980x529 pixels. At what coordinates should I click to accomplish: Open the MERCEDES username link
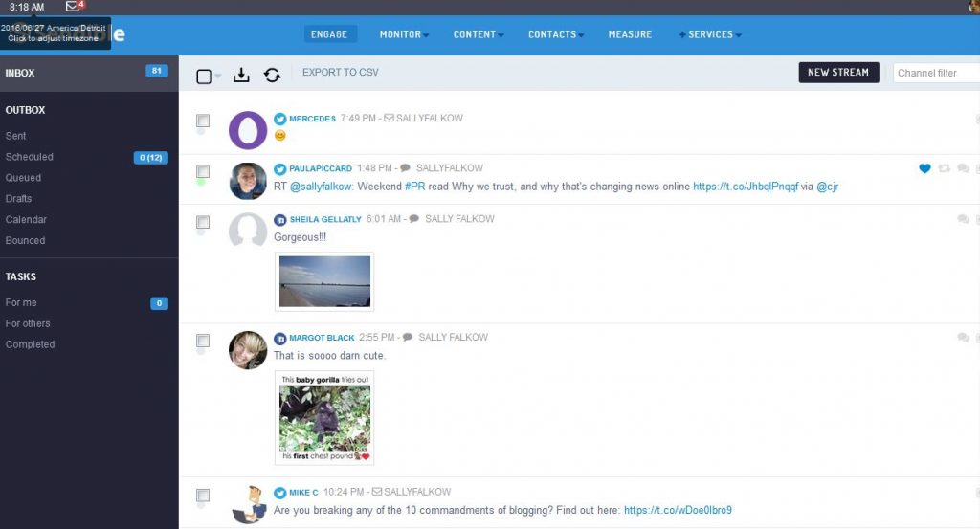coord(313,119)
